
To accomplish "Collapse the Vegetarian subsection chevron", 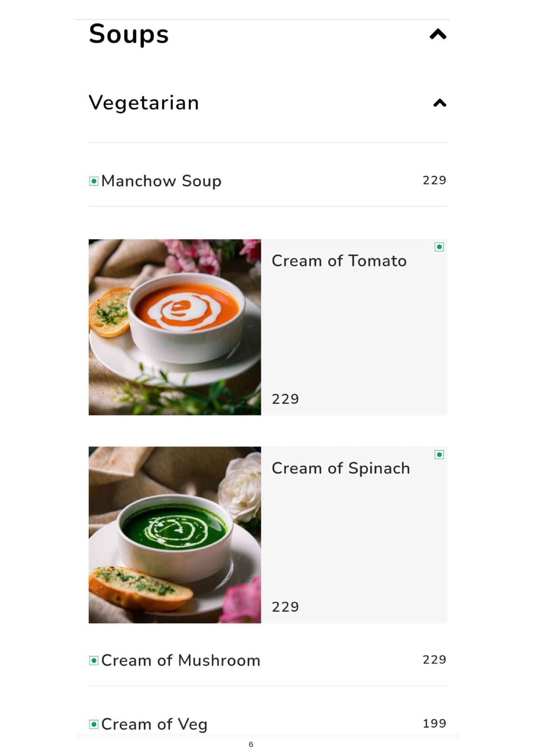I will (439, 103).
